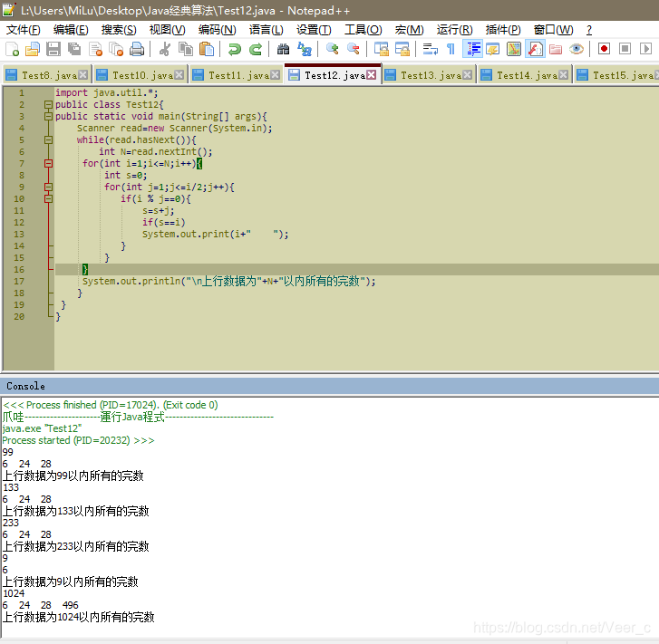Close the Test13.java tab

pos(467,75)
